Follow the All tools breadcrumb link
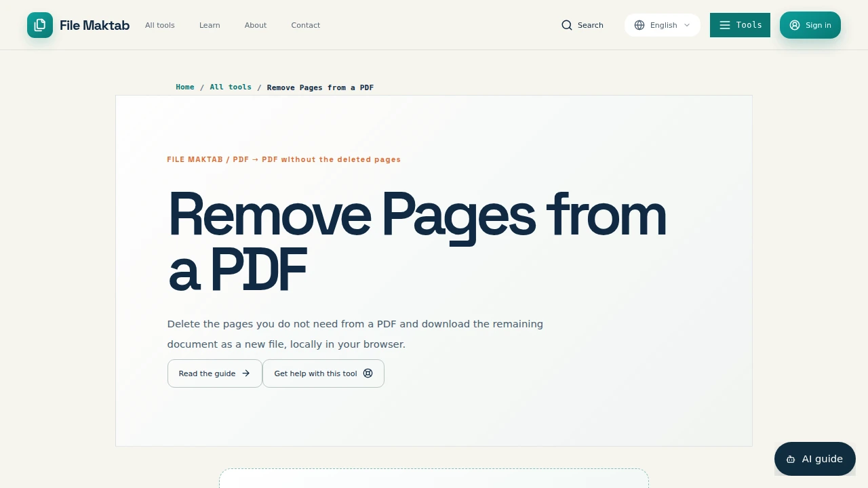The image size is (868, 488). click(231, 87)
